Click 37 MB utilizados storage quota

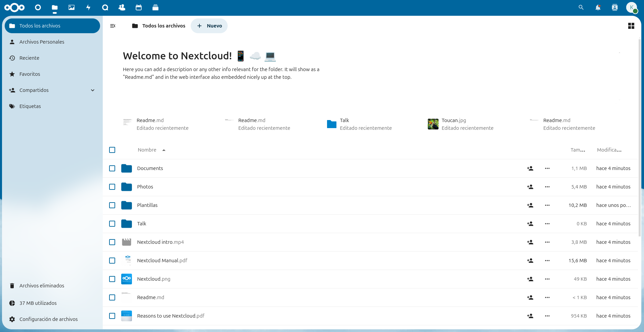tap(52, 303)
